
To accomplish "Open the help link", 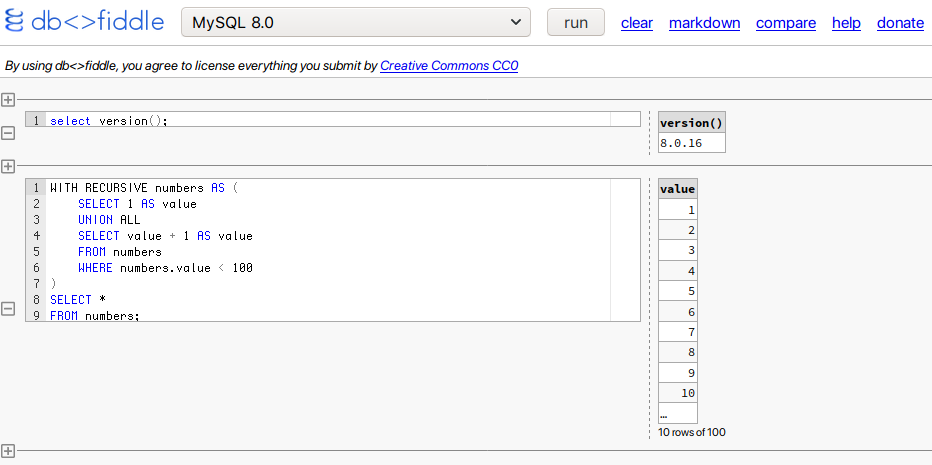I will (846, 23).
